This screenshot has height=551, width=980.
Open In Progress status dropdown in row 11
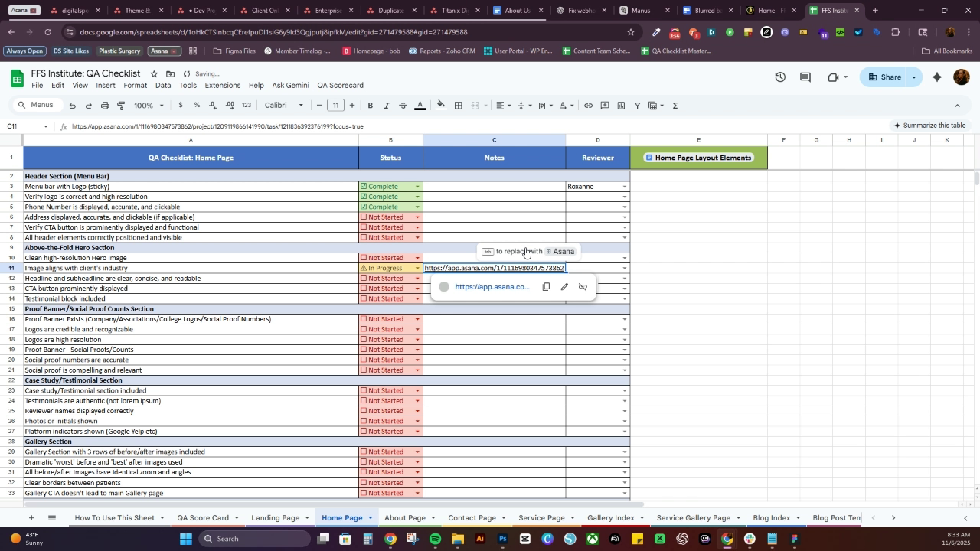pos(417,269)
